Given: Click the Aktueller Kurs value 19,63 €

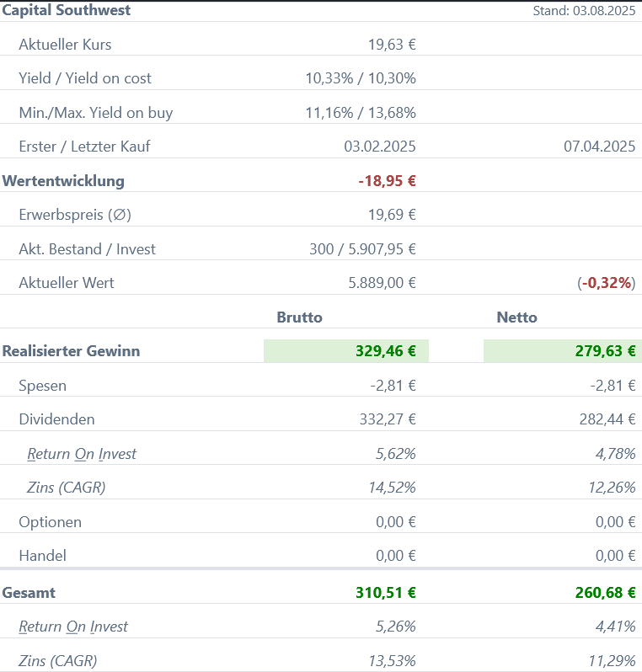Looking at the screenshot, I should pyautogui.click(x=392, y=45).
